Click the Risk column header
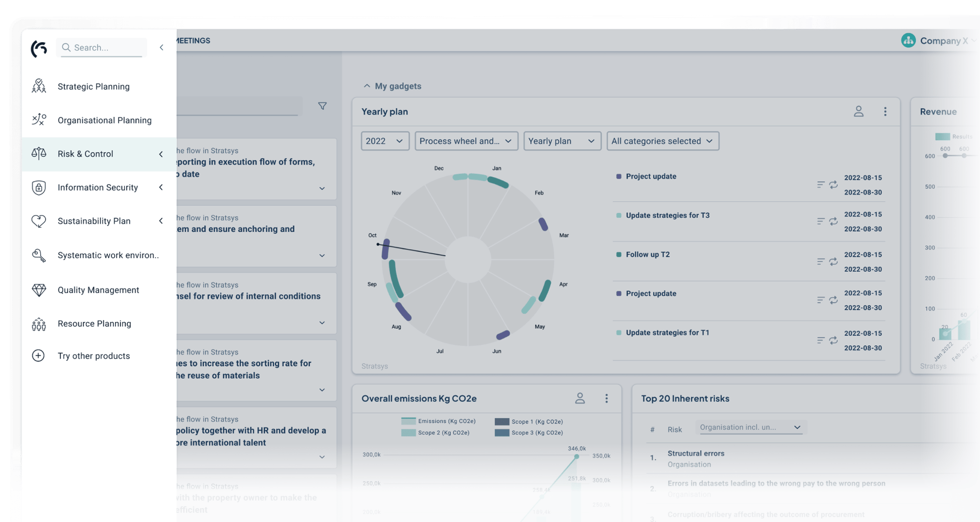 (x=674, y=429)
